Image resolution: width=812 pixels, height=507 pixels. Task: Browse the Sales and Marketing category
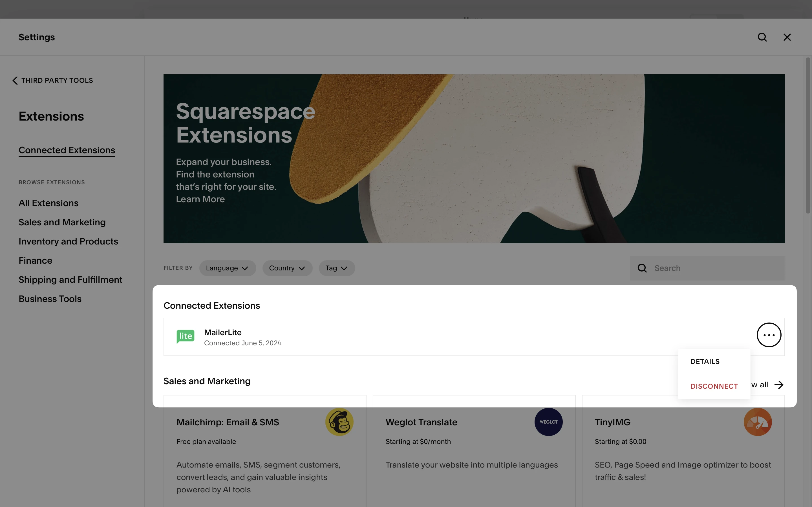(62, 222)
